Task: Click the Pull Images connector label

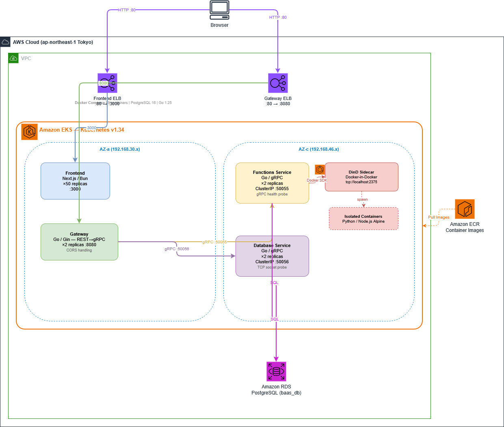Action: click(439, 217)
